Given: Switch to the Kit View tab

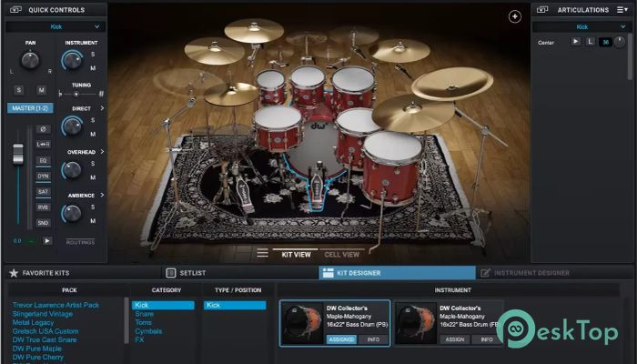Looking at the screenshot, I should (x=296, y=254).
